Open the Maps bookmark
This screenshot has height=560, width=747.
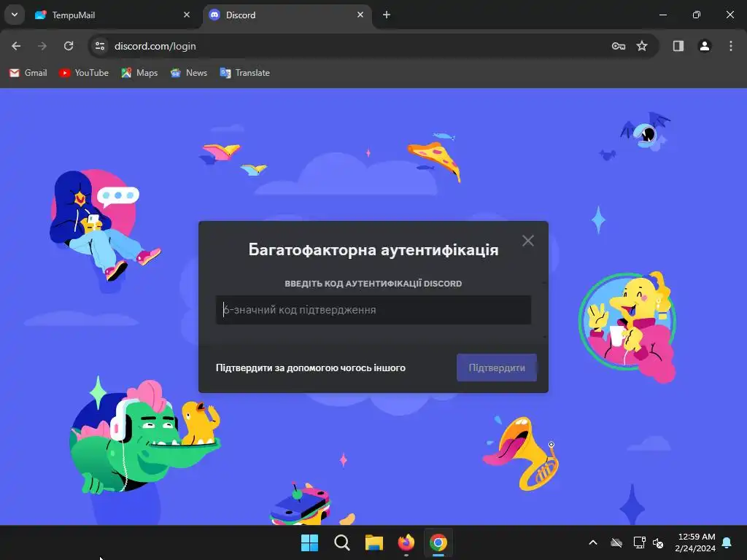139,73
